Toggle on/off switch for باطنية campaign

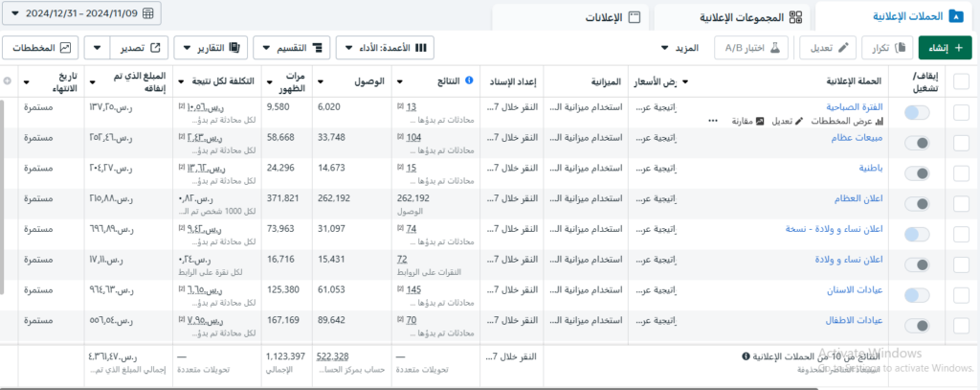click(917, 173)
